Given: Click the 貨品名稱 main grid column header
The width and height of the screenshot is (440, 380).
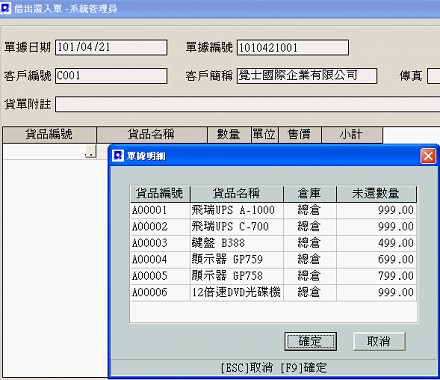Looking at the screenshot, I should (152, 135).
